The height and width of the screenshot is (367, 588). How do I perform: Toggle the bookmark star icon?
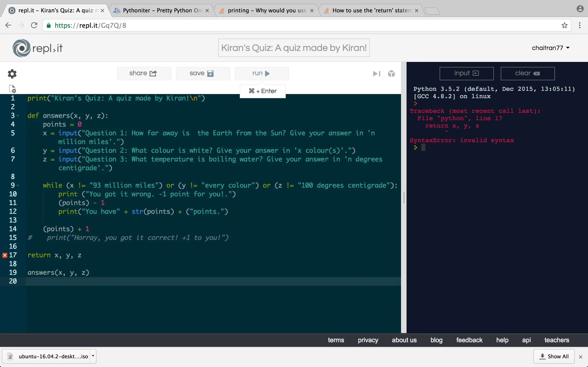[565, 25]
